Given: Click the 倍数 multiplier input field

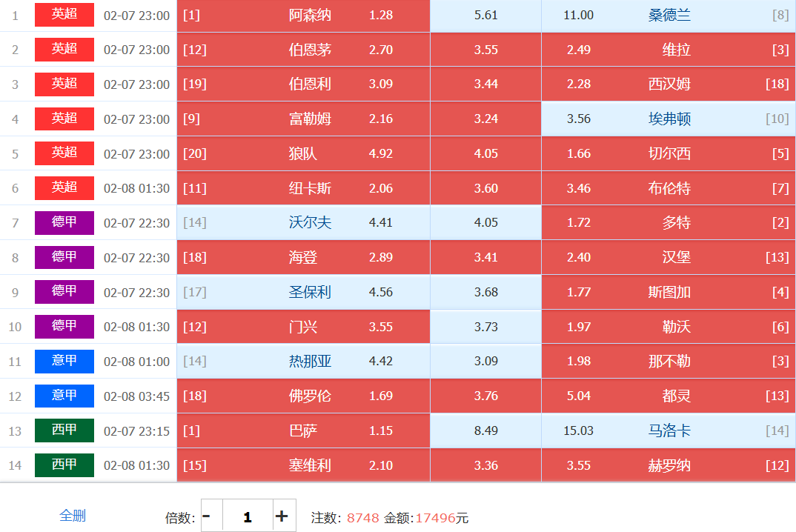Looking at the screenshot, I should (247, 516).
